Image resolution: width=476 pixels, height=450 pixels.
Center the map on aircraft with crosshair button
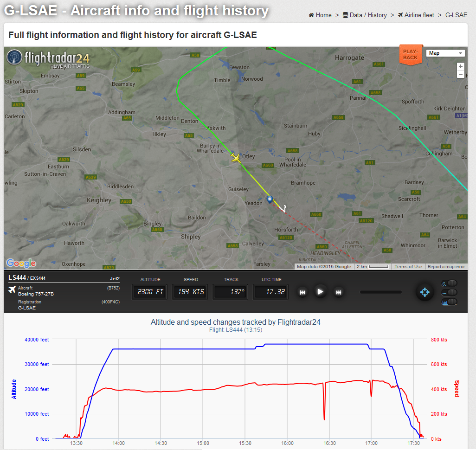point(425,292)
